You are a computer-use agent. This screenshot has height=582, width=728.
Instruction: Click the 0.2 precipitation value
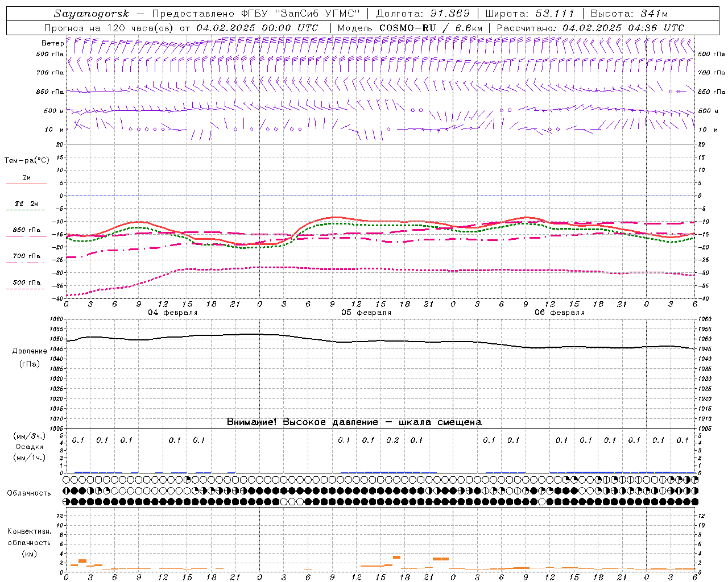[392, 440]
